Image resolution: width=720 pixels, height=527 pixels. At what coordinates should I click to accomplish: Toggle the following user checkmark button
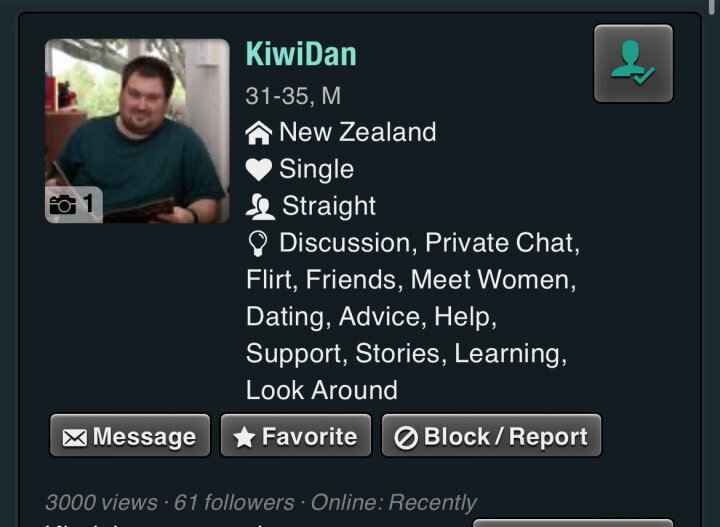tap(633, 63)
